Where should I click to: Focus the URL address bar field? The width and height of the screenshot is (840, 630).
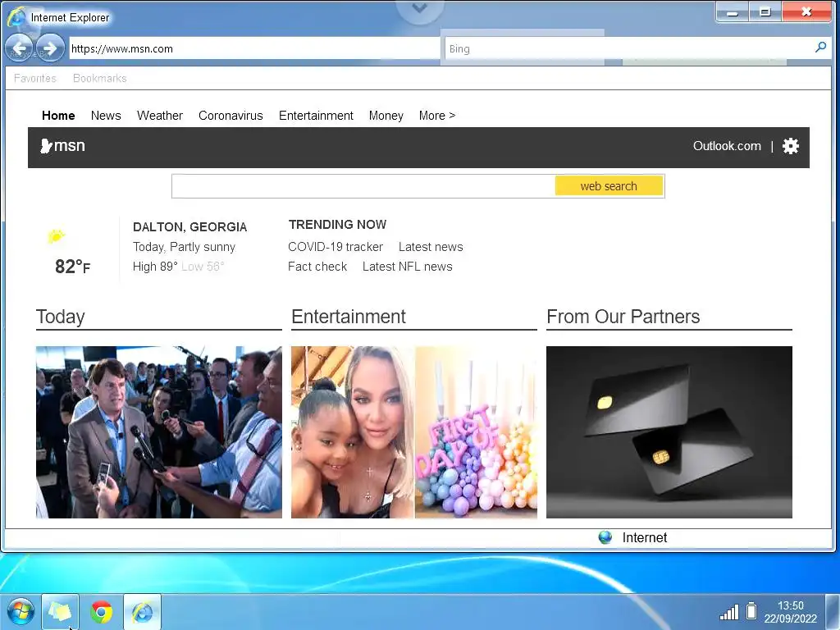pyautogui.click(x=254, y=48)
